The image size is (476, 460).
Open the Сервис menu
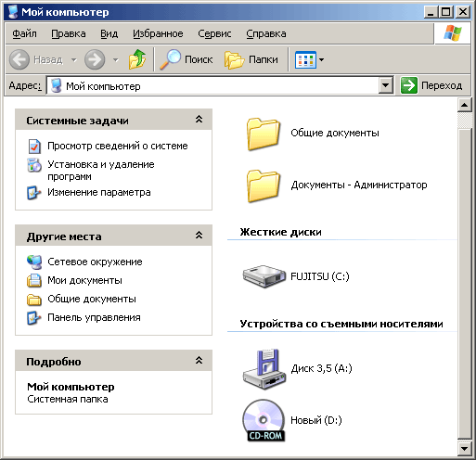click(214, 33)
